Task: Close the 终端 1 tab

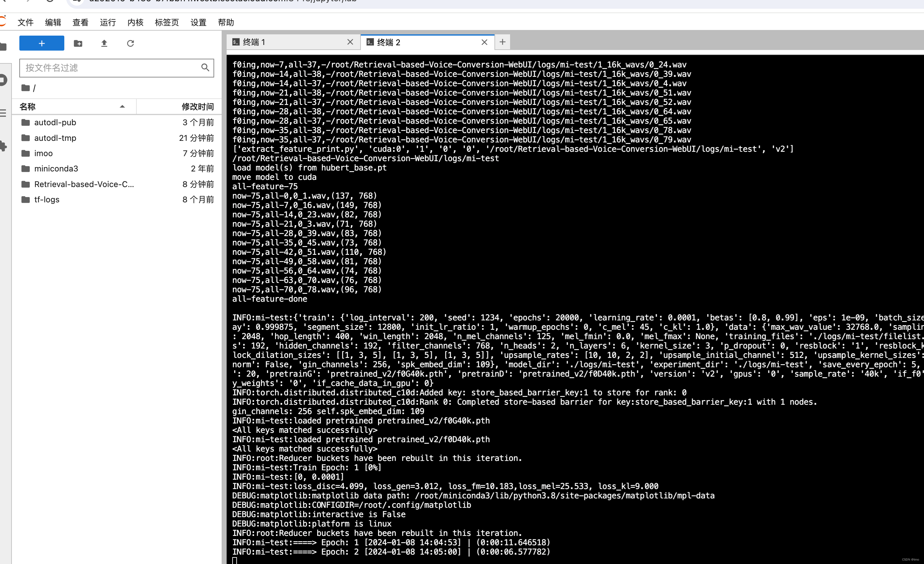Action: pyautogui.click(x=350, y=42)
